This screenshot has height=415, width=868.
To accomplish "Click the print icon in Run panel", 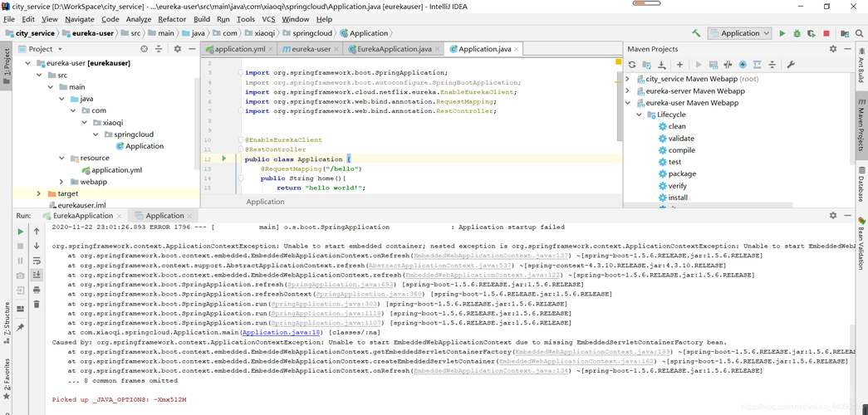I will coord(37,290).
